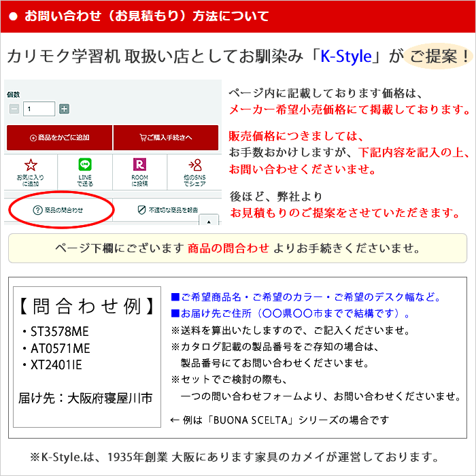Open the 商品の問合わせ link text
Viewport: 476px width, 476px height.
63,211
